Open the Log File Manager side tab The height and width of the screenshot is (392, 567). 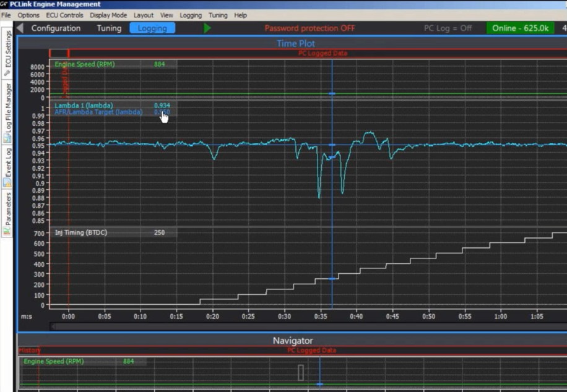point(7,112)
